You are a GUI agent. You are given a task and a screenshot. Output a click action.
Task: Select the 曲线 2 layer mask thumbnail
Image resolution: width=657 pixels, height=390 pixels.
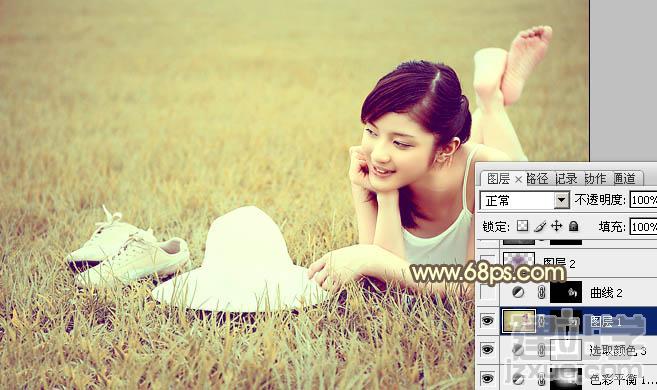click(566, 292)
